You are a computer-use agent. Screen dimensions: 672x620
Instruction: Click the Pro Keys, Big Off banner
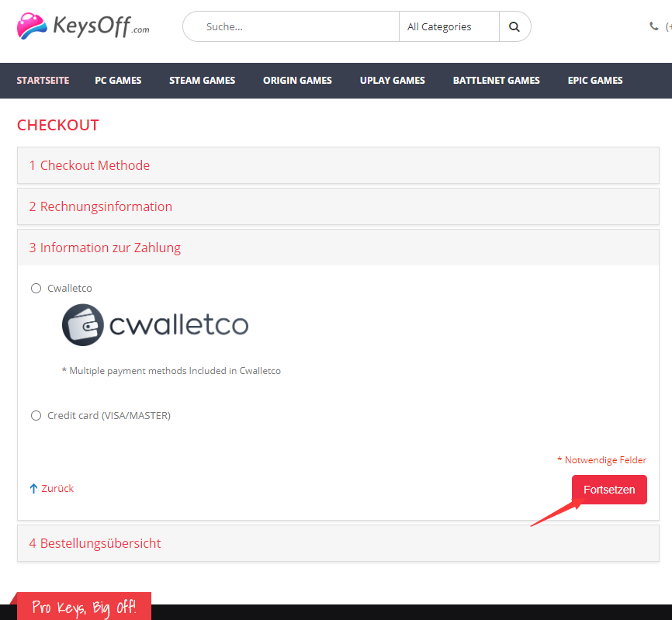tap(84, 606)
